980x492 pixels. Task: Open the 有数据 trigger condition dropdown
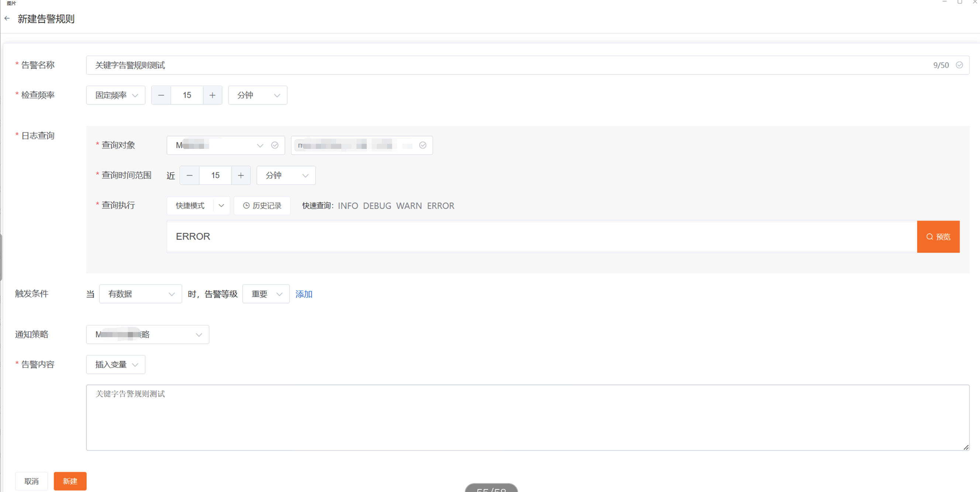click(140, 294)
